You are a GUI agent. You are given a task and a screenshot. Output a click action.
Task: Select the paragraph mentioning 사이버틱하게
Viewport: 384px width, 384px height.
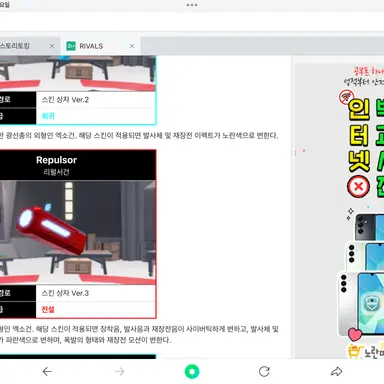(x=139, y=335)
